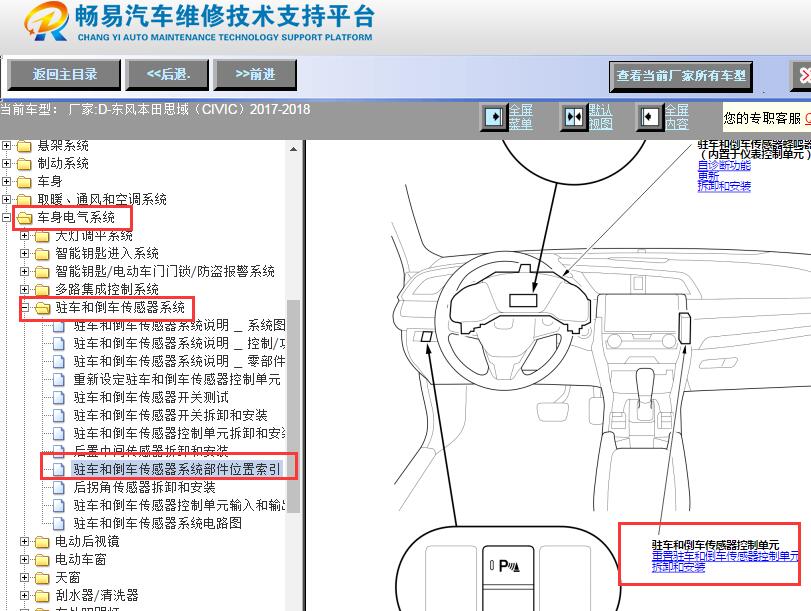Click the 默认视图 text link
Viewport: 811px width, 611px height.
coord(600,117)
